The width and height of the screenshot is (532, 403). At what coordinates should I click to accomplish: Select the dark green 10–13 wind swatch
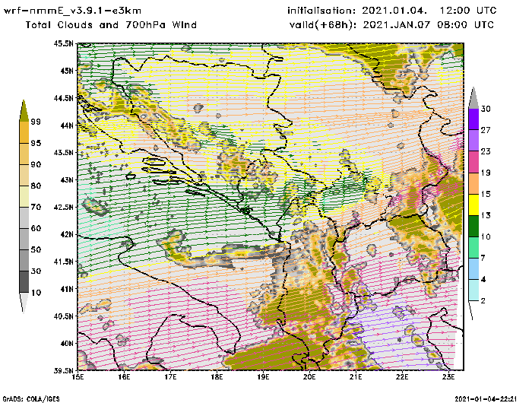(x=473, y=226)
